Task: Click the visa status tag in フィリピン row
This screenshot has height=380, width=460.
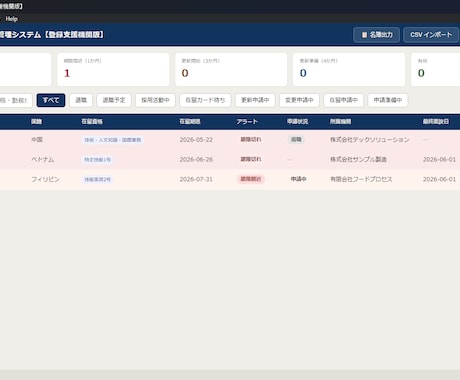Action: click(97, 179)
